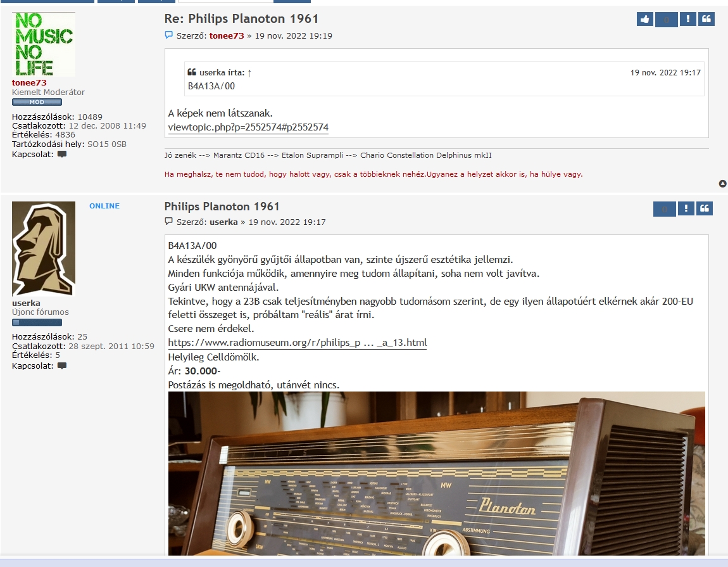Click the post icon before Szerző: tonee73
Screen dimensions: 728x567
click(x=168, y=35)
